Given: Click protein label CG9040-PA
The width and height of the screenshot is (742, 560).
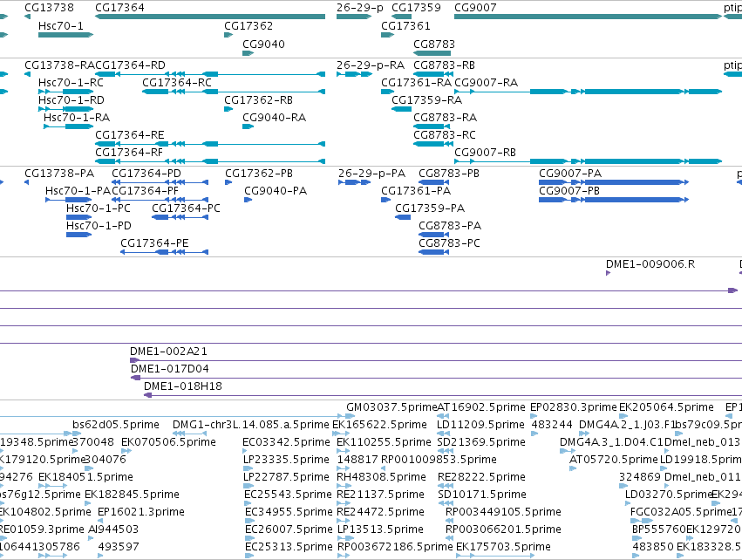Looking at the screenshot, I should point(276,191).
